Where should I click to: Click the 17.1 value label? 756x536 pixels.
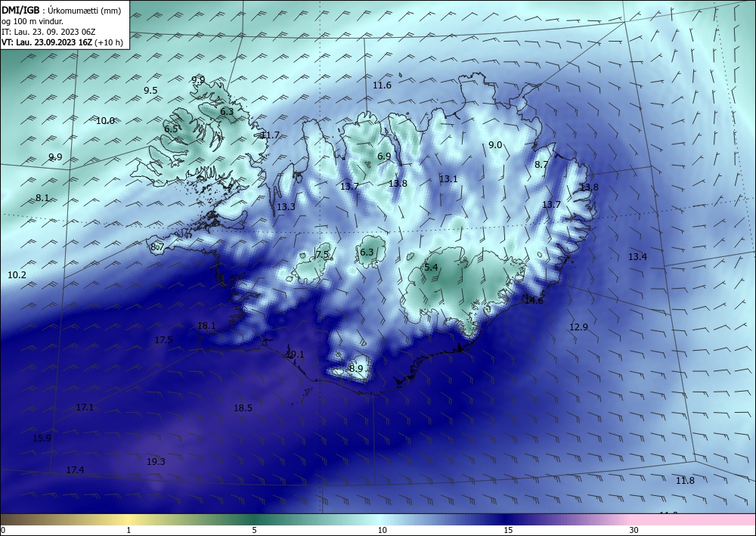pos(85,407)
